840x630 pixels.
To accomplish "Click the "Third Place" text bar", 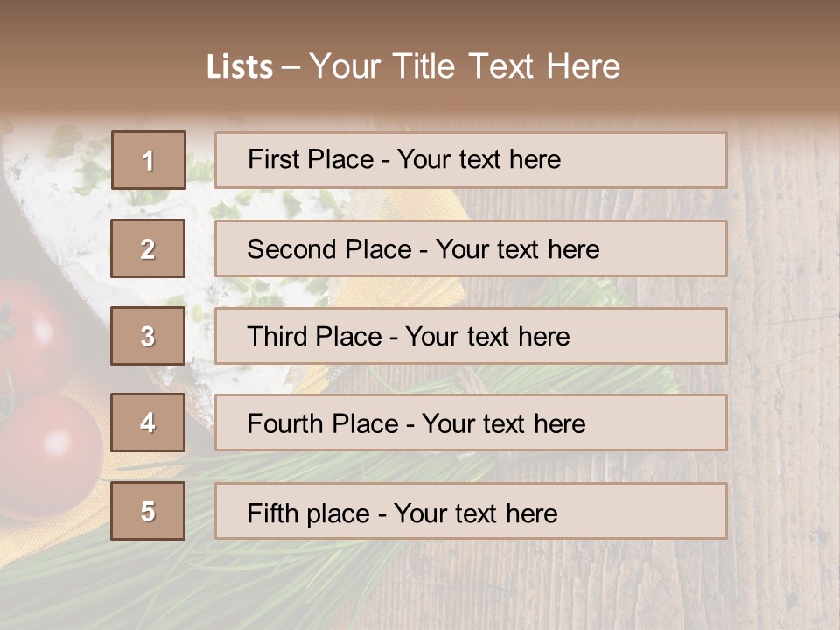I will 471,336.
